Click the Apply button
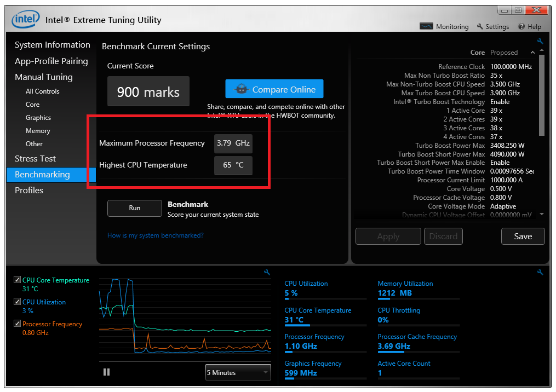Image resolution: width=556 pixels, height=392 pixels. tap(388, 236)
